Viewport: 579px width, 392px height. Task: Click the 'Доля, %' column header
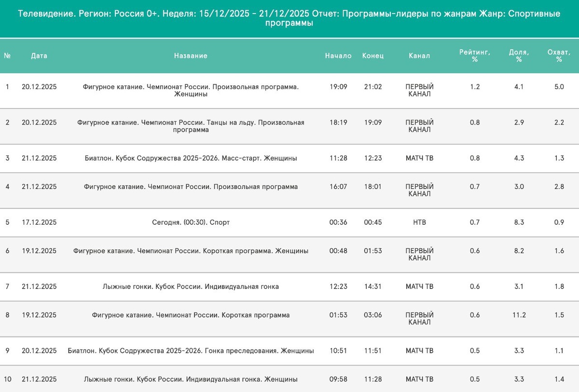click(x=519, y=56)
